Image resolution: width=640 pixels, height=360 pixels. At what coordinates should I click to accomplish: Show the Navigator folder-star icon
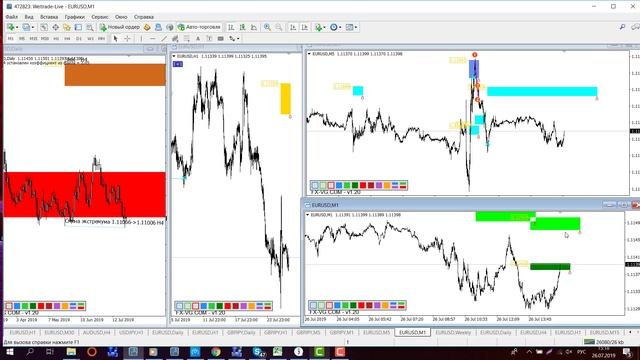tap(67, 27)
